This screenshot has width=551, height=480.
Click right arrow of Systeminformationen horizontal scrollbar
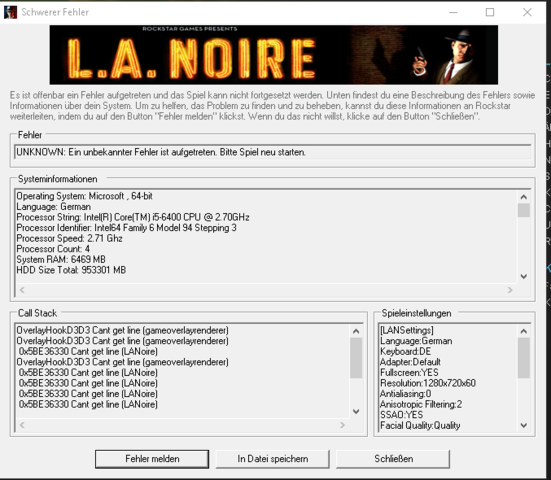click(x=510, y=290)
